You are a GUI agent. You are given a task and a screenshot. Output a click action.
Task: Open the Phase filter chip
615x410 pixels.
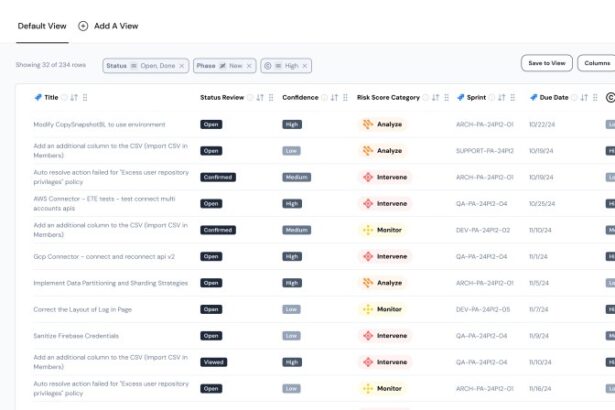pos(224,66)
